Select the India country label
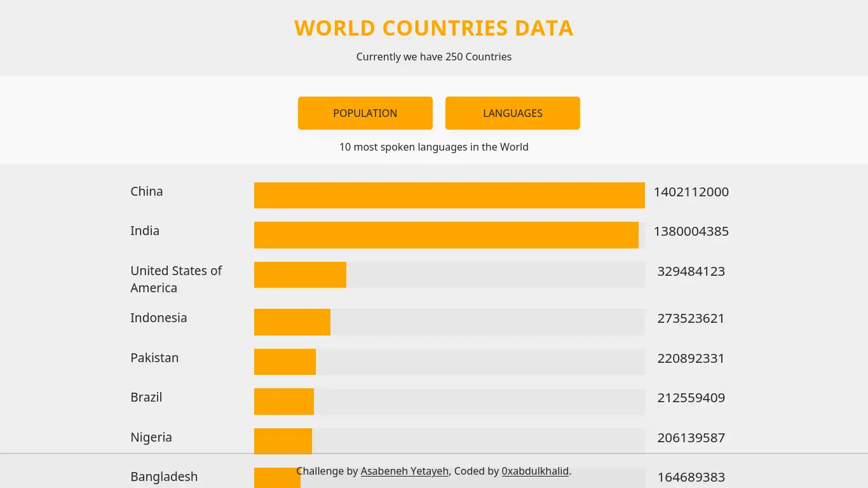 [145, 231]
